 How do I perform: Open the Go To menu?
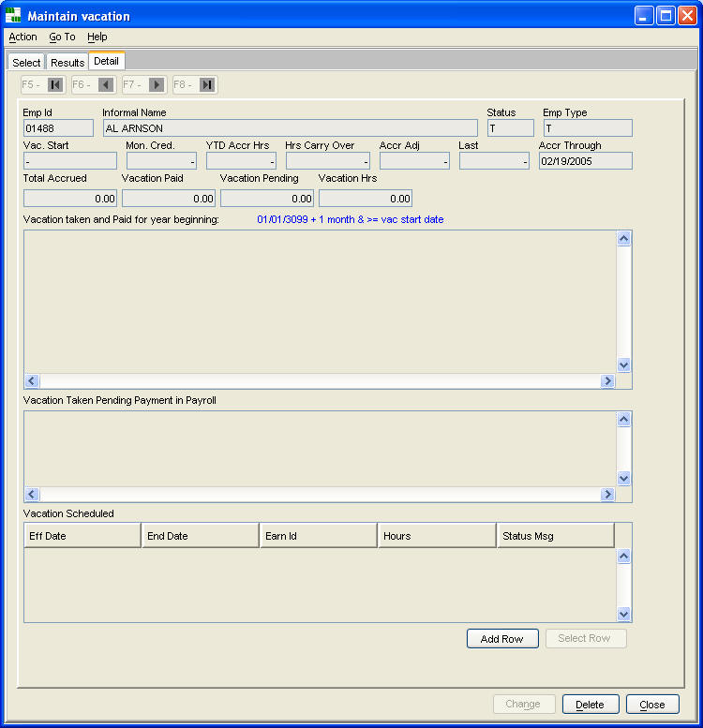pos(62,37)
